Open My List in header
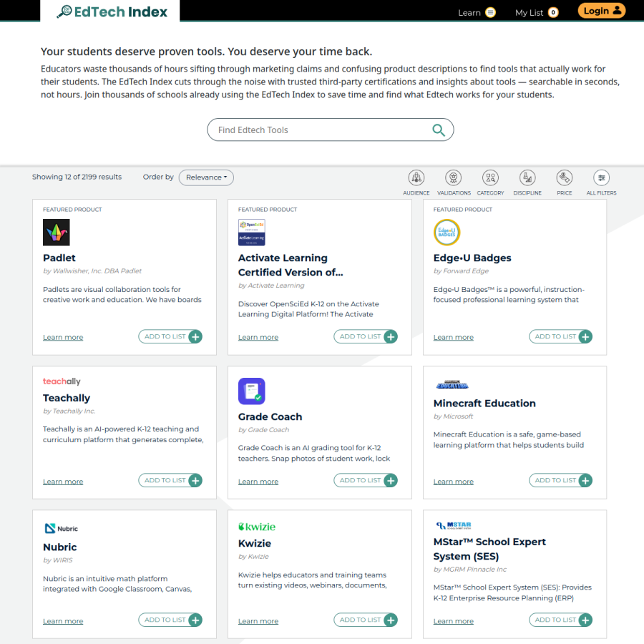The image size is (644, 644). [x=537, y=12]
